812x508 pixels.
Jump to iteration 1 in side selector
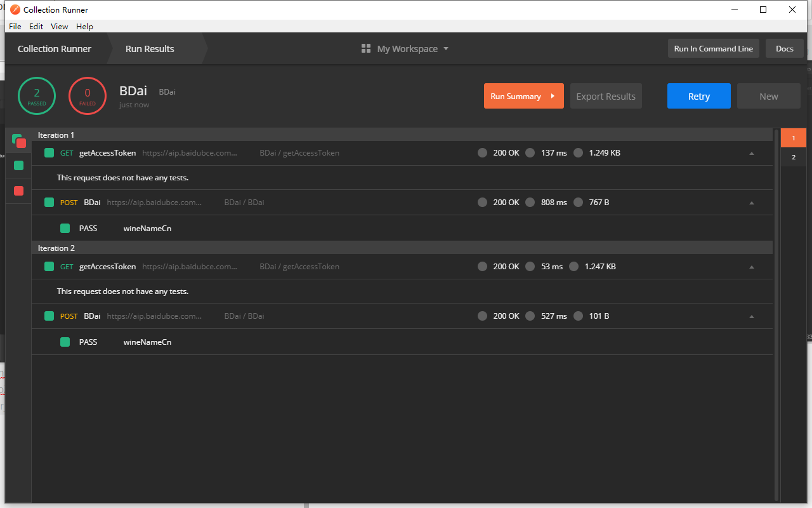coord(793,138)
